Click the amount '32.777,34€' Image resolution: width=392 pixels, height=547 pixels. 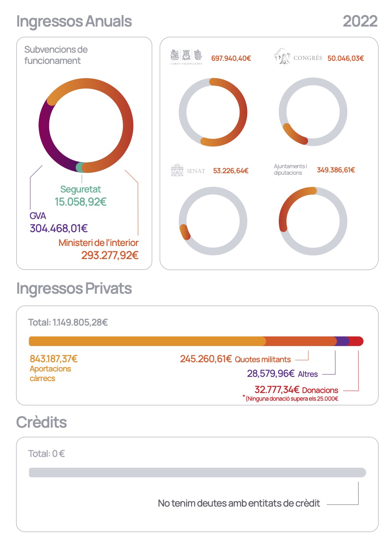pyautogui.click(x=277, y=390)
